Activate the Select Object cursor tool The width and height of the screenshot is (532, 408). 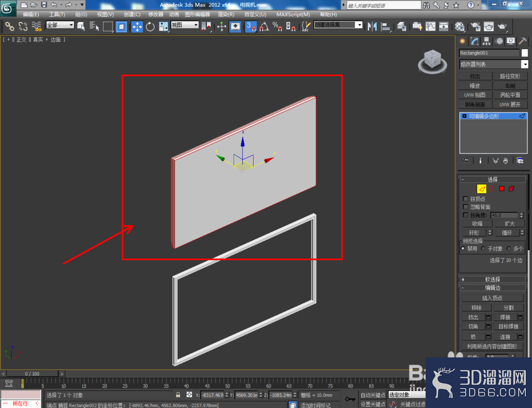[x=81, y=26]
